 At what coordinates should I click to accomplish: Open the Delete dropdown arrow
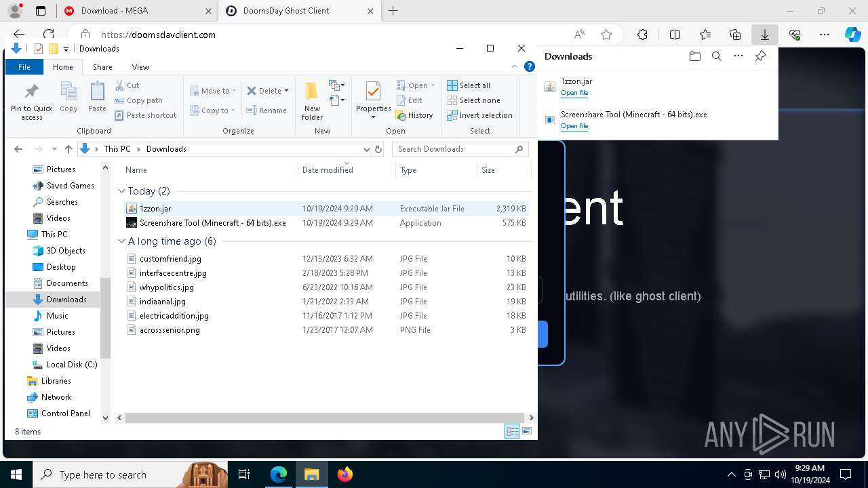tap(286, 91)
